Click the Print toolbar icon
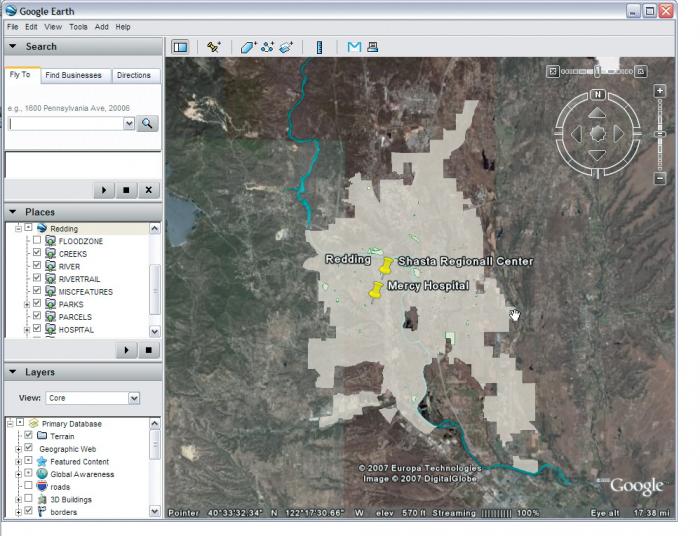Image resolution: width=700 pixels, height=536 pixels. click(372, 47)
